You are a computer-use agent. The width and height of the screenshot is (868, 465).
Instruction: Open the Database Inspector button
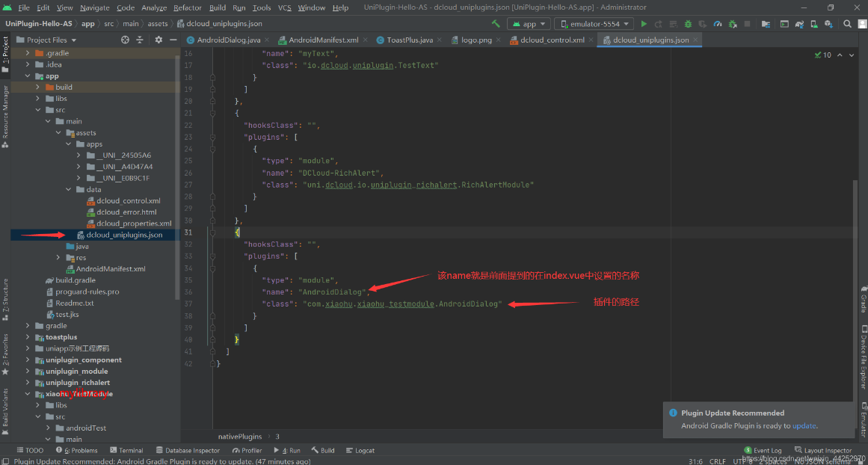188,450
